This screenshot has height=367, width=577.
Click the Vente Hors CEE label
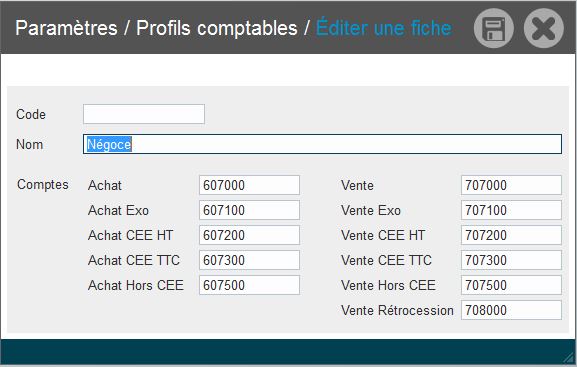pyautogui.click(x=388, y=285)
